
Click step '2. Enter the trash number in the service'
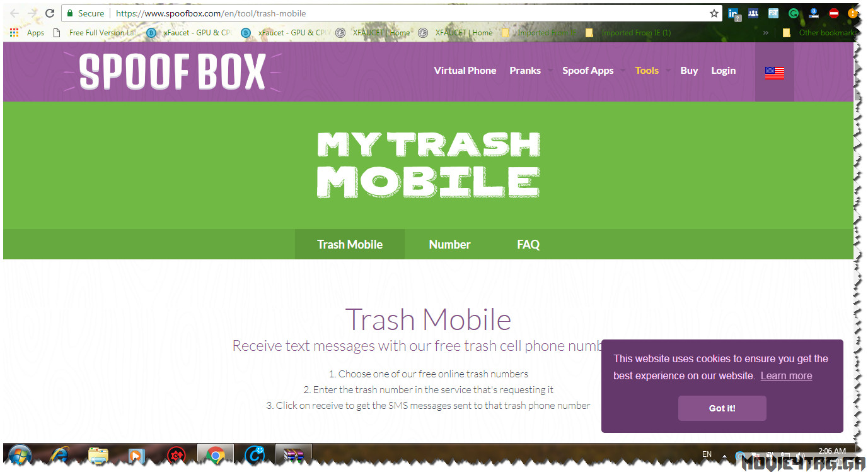[429, 389]
